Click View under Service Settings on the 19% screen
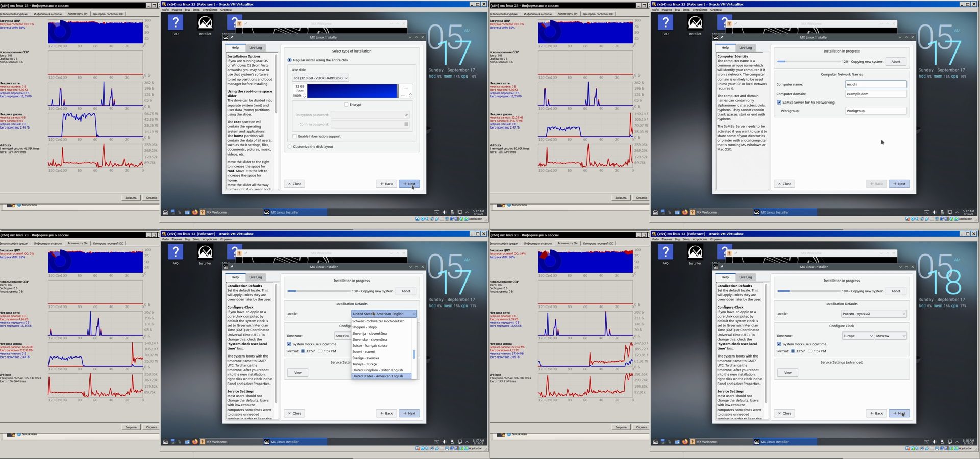This screenshot has width=980, height=459. coord(788,373)
